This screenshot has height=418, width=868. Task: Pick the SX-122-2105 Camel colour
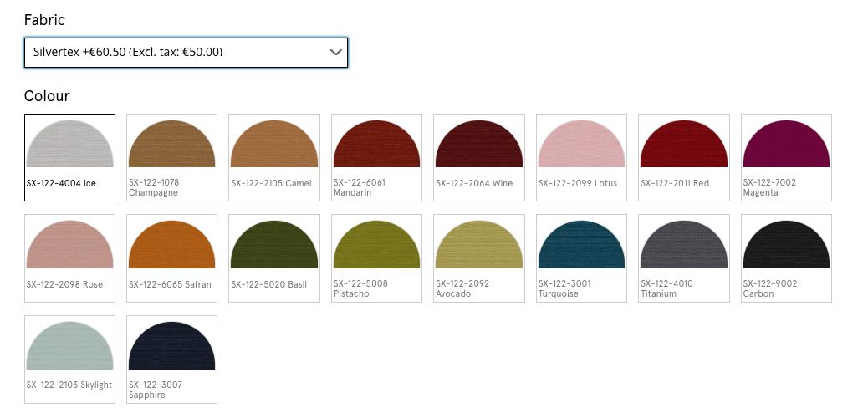pyautogui.click(x=274, y=158)
